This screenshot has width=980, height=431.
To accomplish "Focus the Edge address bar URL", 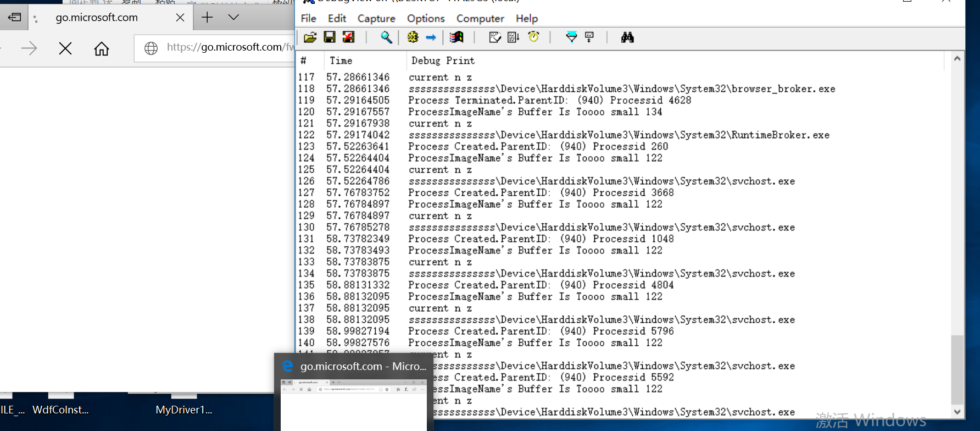I will 231,47.
